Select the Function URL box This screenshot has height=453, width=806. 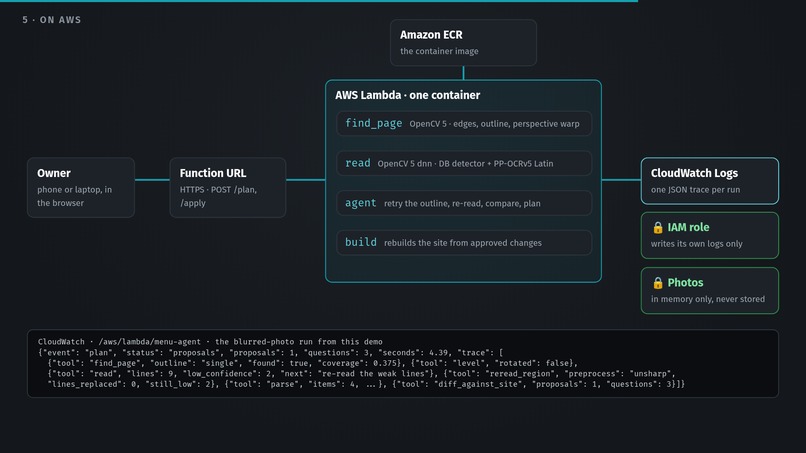[228, 187]
